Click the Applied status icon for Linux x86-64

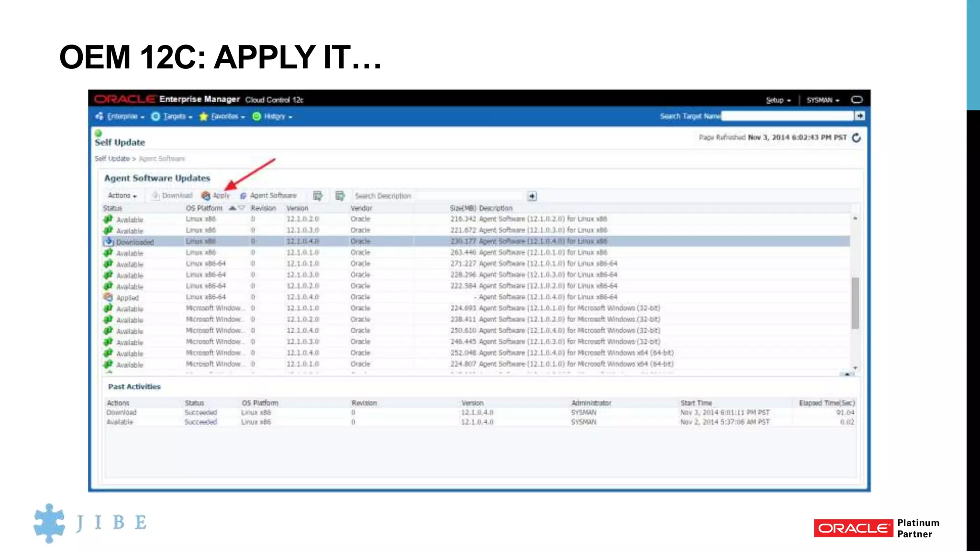[109, 297]
